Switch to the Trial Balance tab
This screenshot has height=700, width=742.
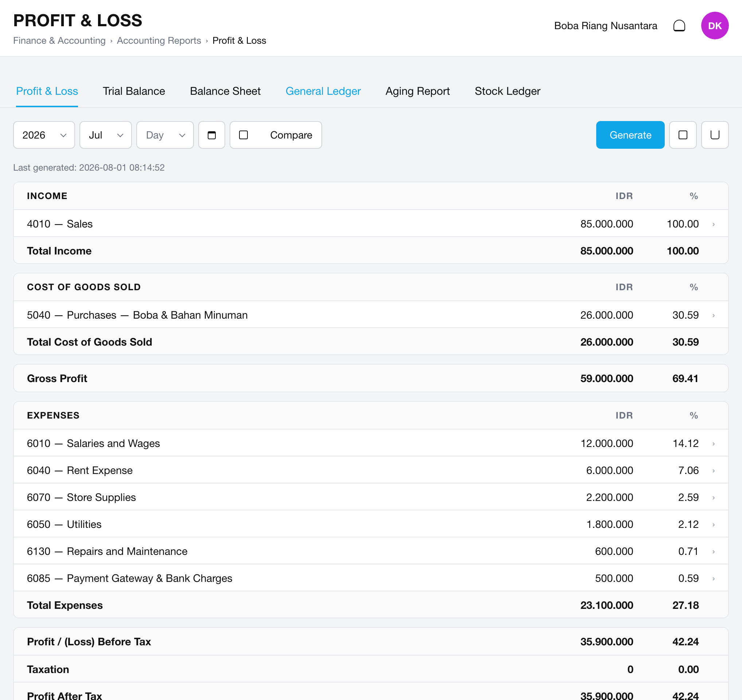click(134, 91)
